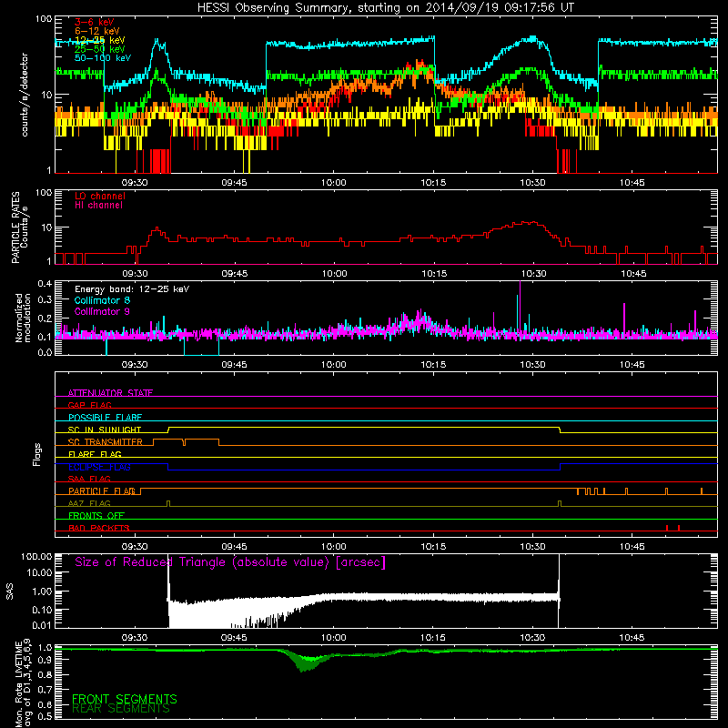The height and width of the screenshot is (728, 728).
Task: Click the AAZ_FLAG pulse near 09:35
Action: [x=168, y=504]
